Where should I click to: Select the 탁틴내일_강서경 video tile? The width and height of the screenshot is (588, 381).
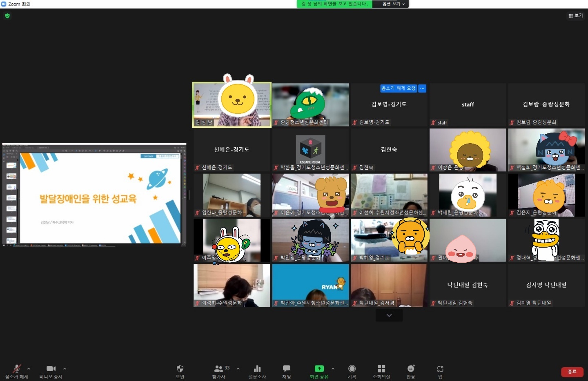point(389,286)
